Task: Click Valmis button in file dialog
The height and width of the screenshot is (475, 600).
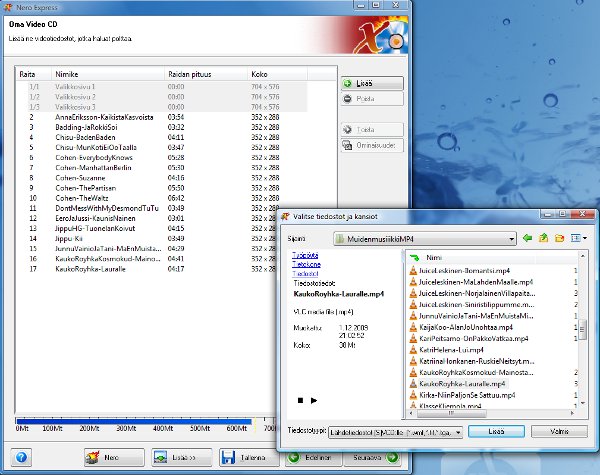Action: [x=559, y=431]
